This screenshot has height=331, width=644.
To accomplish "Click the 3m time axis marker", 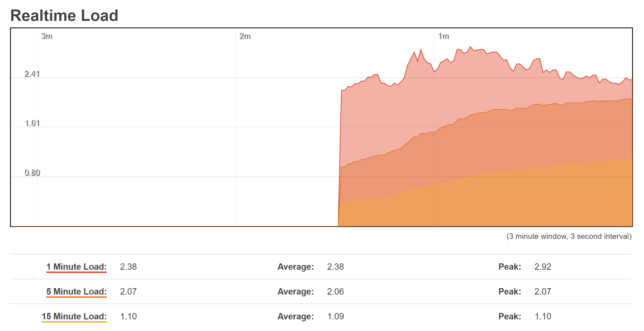I will pyautogui.click(x=47, y=36).
